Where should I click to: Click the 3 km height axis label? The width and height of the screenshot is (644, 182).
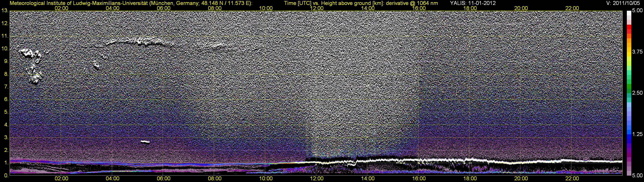click(x=6, y=137)
